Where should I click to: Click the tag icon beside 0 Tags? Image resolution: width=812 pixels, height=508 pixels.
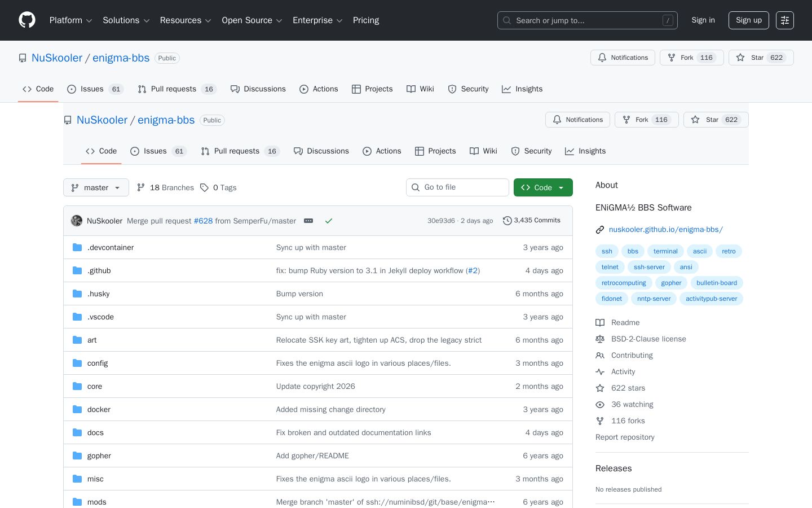[x=204, y=187]
